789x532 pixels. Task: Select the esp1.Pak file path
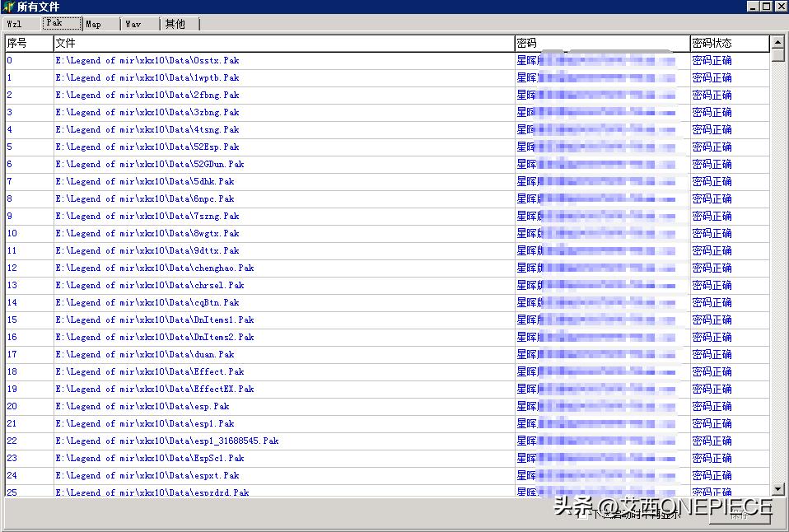point(144,423)
